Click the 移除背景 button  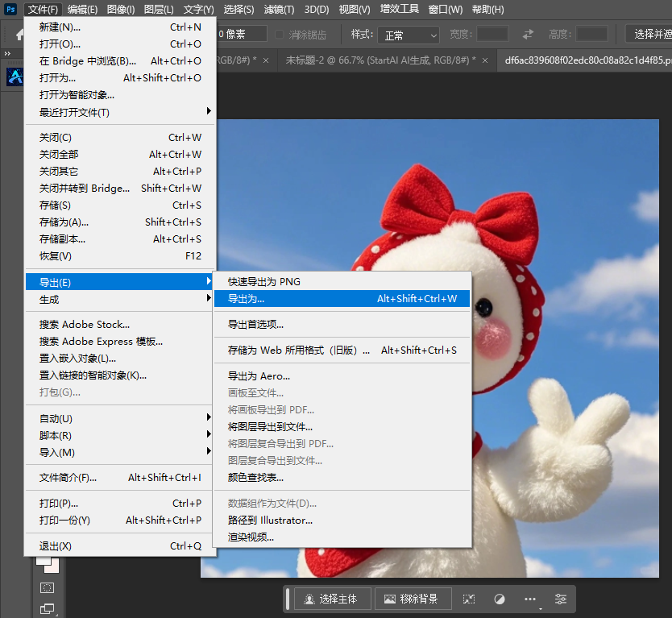pos(413,599)
